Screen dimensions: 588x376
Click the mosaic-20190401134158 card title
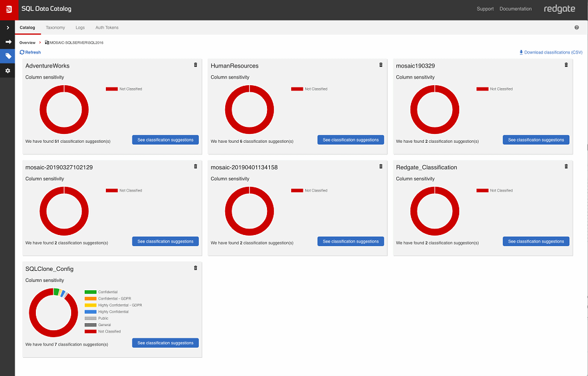click(x=244, y=167)
